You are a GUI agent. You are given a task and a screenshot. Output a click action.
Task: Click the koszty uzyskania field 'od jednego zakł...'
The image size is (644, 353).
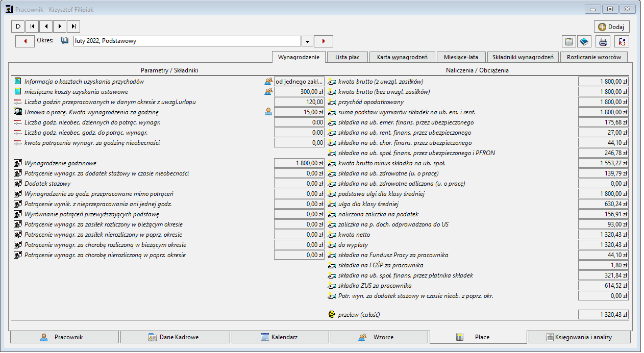[299, 82]
